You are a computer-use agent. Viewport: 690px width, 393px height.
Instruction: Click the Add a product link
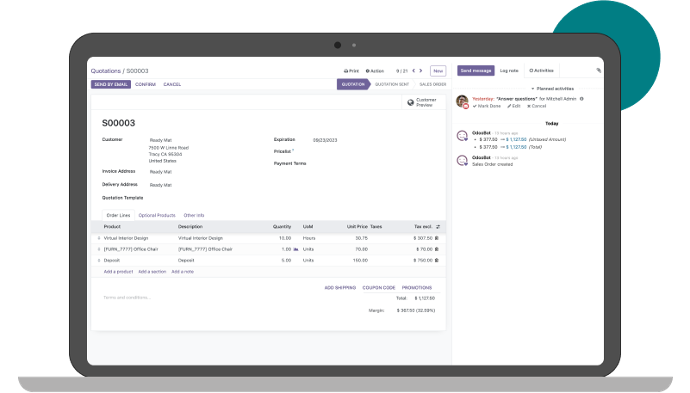[x=118, y=272]
